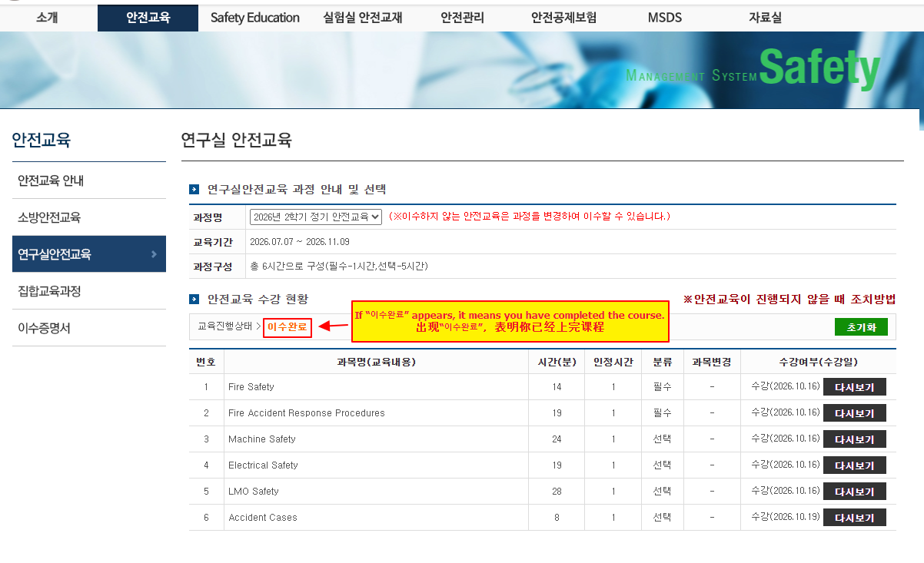
Task: Click the LMO Safety course name
Action: pos(254,492)
